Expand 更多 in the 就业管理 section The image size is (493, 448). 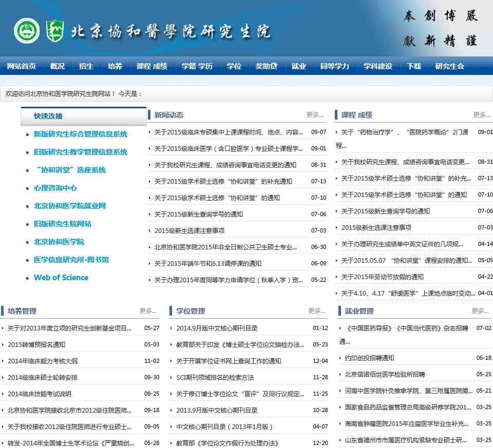480,311
